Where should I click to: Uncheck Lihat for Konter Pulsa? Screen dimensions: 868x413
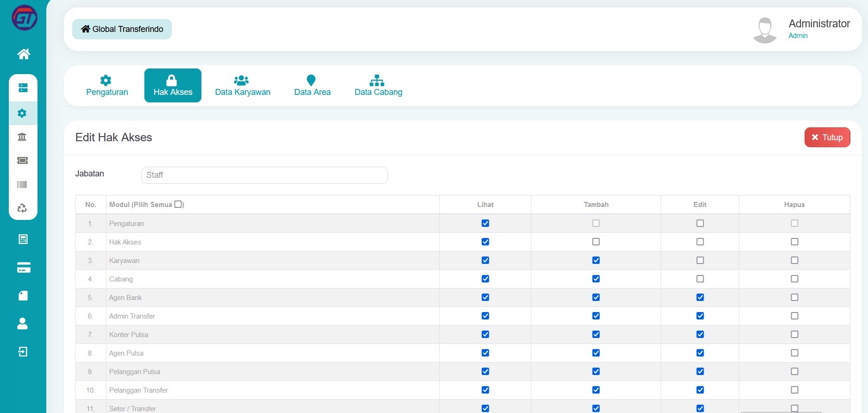485,334
